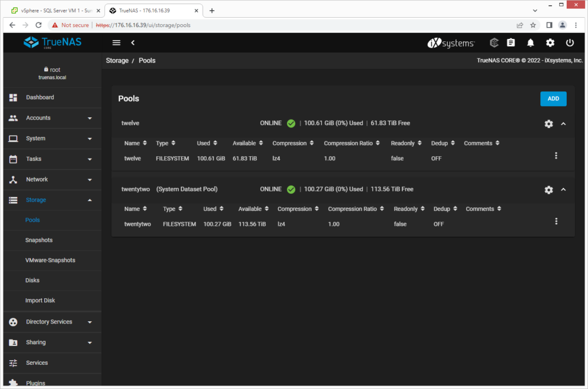This screenshot has width=588, height=389.
Task: Click the hamburger menu icon in top bar
Action: click(x=117, y=43)
